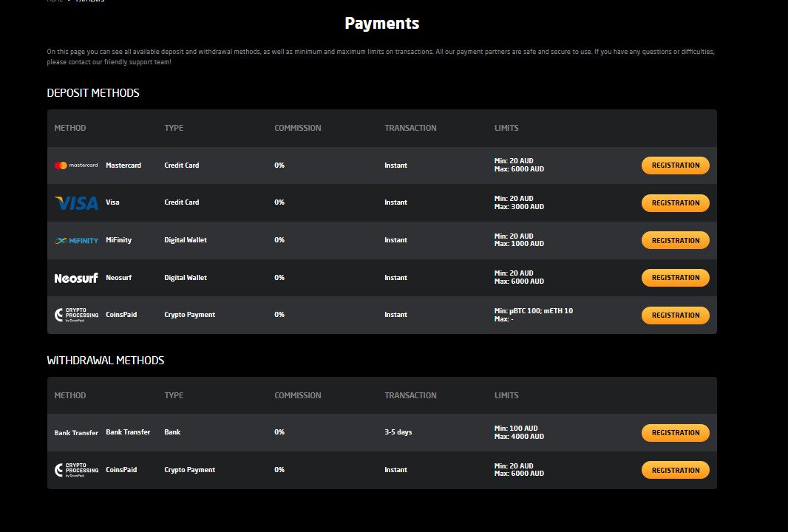Click the CoinsPaid name in the deposit table
Image resolution: width=788 pixels, height=532 pixels.
coord(121,315)
